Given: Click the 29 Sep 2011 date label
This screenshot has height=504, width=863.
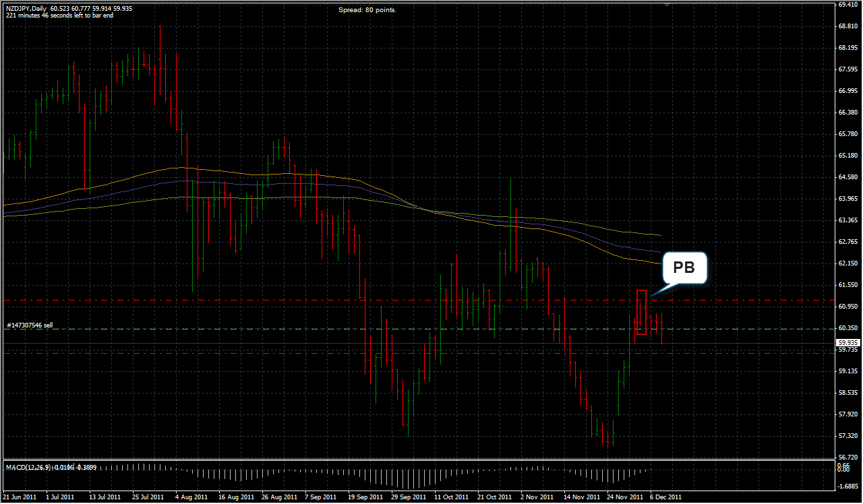Looking at the screenshot, I should [x=409, y=497].
